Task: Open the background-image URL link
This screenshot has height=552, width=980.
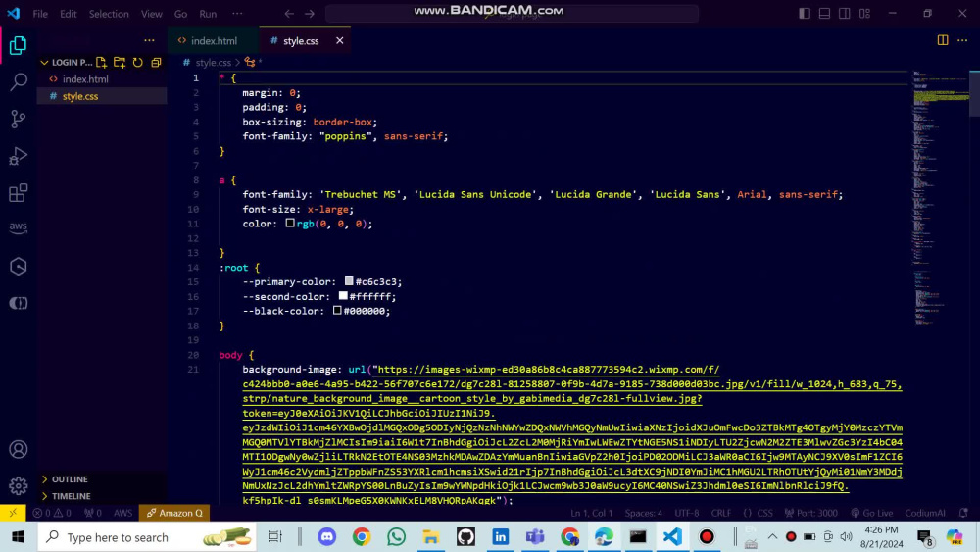Action: tap(572, 435)
